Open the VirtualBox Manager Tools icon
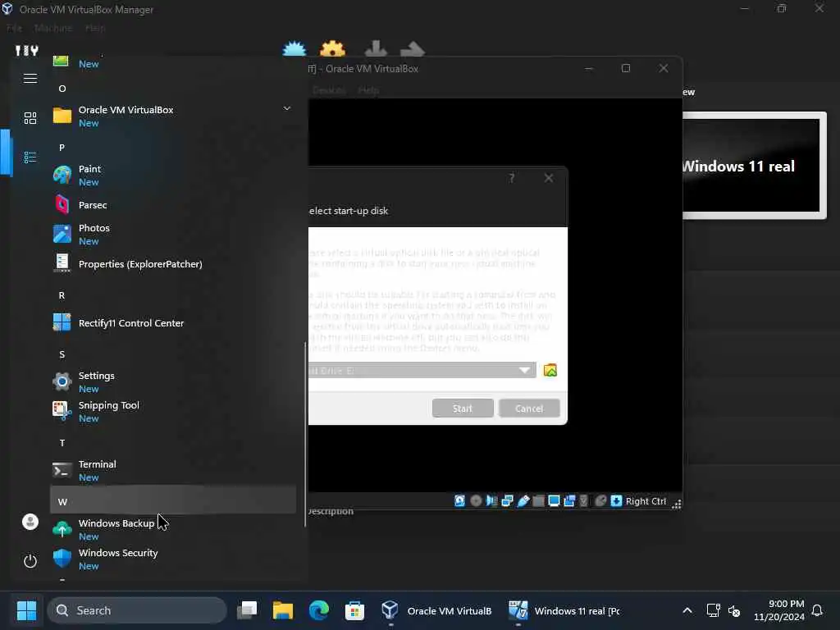The width and height of the screenshot is (840, 630). (x=26, y=50)
